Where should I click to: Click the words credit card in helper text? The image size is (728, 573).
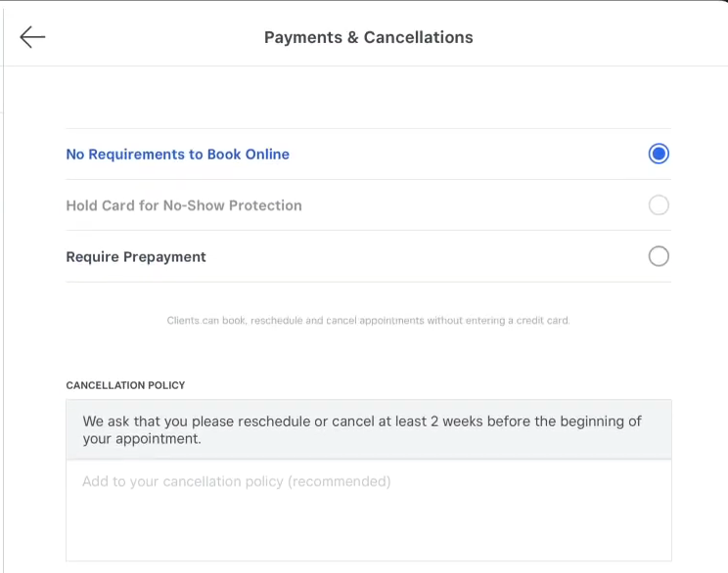[542, 321]
